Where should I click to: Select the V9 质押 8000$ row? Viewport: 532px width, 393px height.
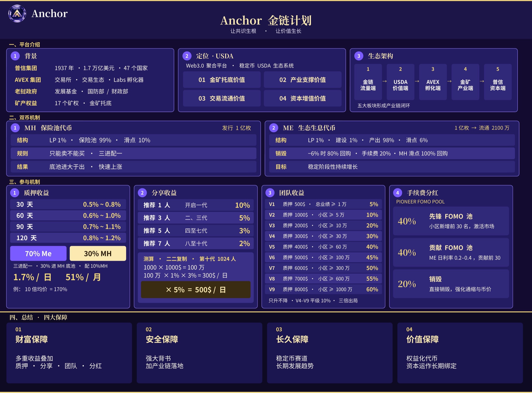pos(323,290)
